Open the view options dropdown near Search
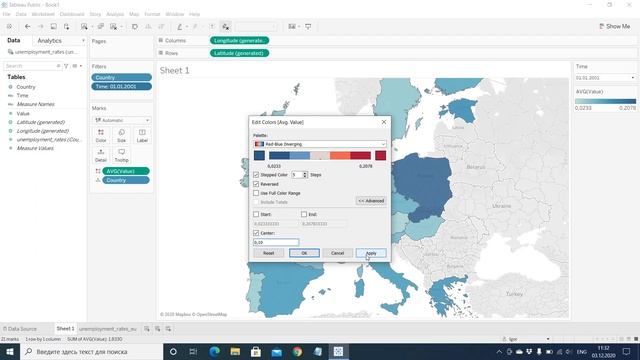 pos(77,66)
